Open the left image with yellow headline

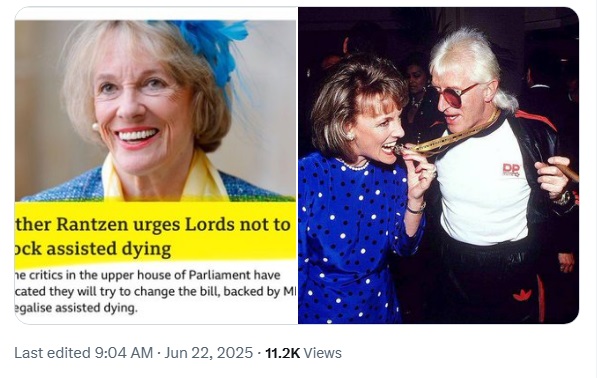pos(156,166)
